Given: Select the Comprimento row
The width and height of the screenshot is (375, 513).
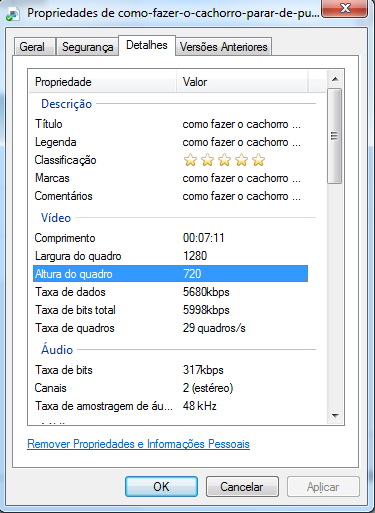Looking at the screenshot, I should click(170, 238).
